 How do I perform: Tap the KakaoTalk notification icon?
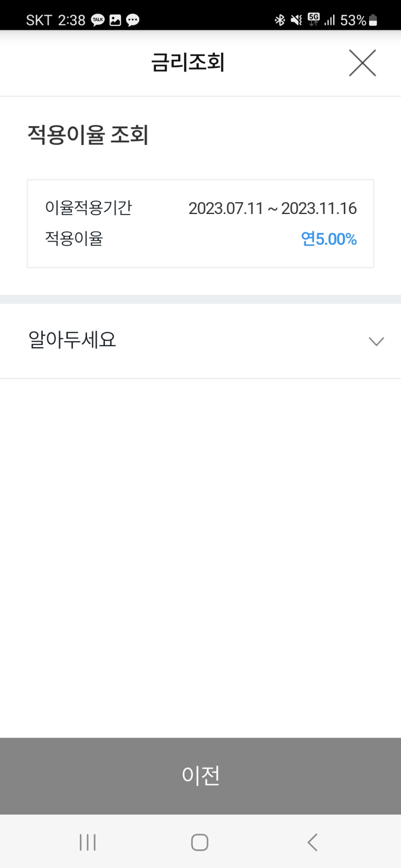coord(98,20)
